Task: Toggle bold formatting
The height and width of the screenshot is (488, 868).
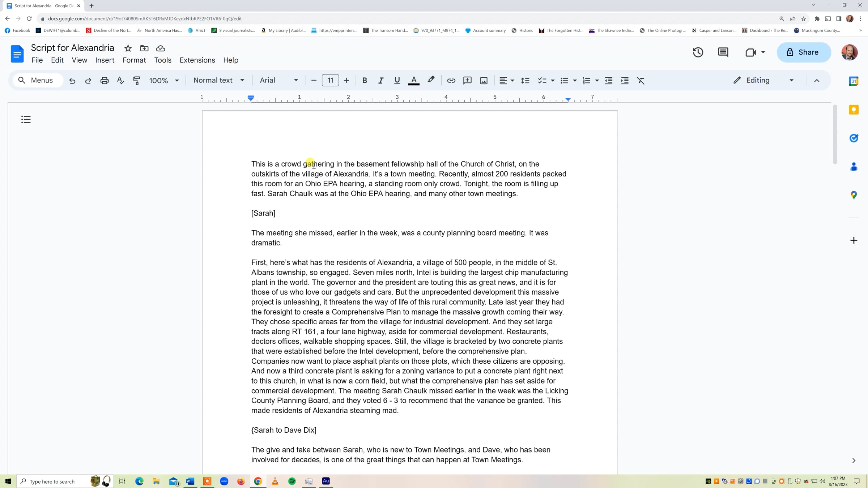Action: [365, 80]
